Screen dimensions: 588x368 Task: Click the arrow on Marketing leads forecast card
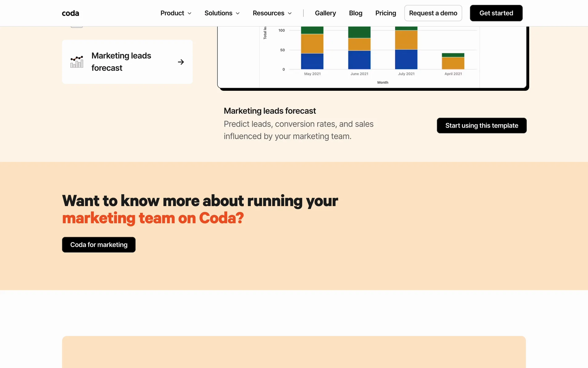[x=181, y=62]
